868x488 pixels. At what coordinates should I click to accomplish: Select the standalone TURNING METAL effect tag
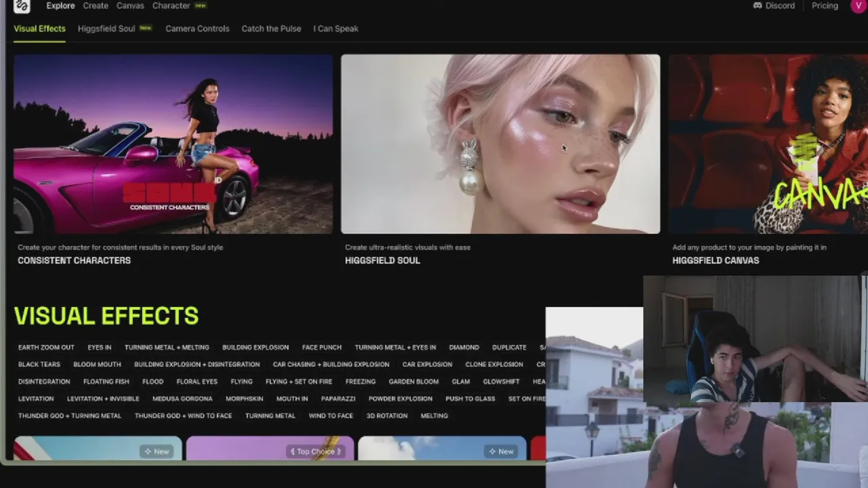click(x=270, y=415)
